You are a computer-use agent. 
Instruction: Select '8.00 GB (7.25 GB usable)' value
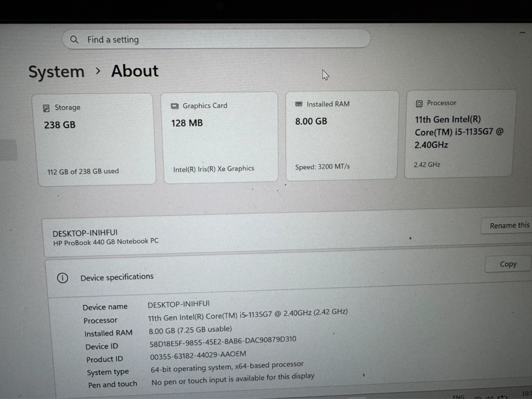tap(190, 330)
